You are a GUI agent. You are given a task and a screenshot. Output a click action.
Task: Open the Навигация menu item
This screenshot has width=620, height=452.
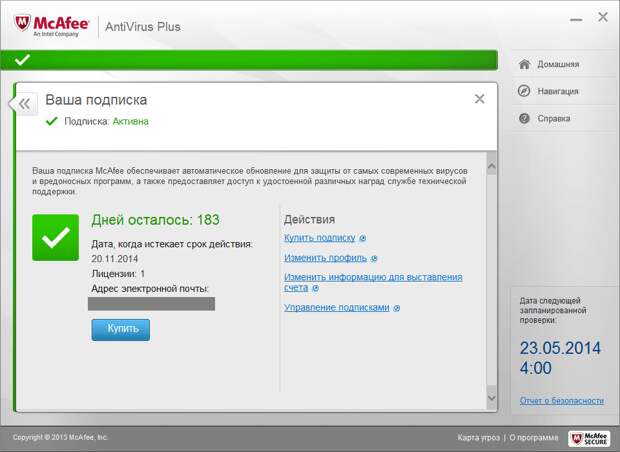[x=558, y=91]
